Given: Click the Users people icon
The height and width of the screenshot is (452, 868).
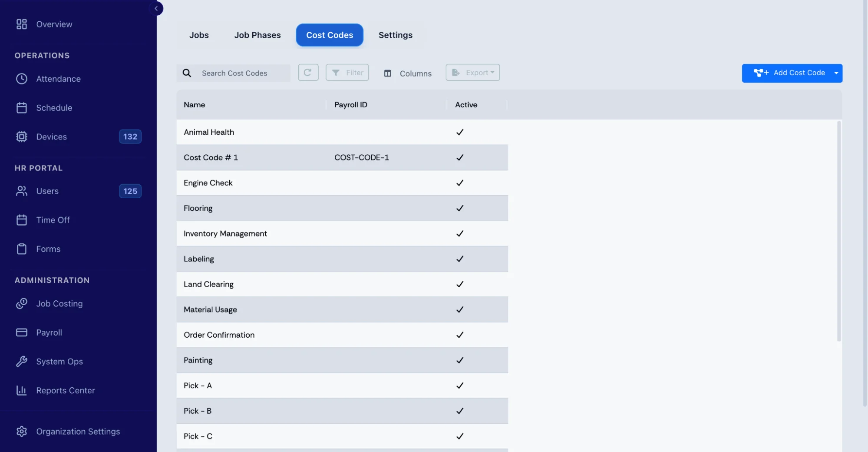Looking at the screenshot, I should click(22, 191).
